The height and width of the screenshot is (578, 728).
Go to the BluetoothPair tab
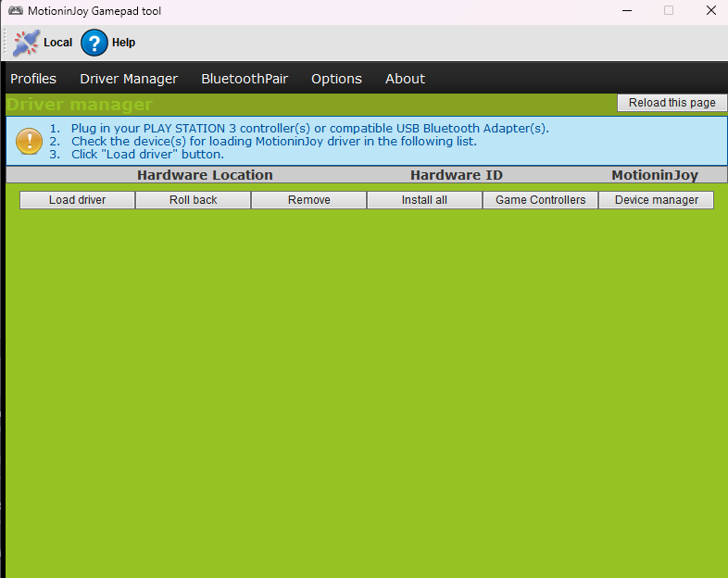click(x=245, y=79)
